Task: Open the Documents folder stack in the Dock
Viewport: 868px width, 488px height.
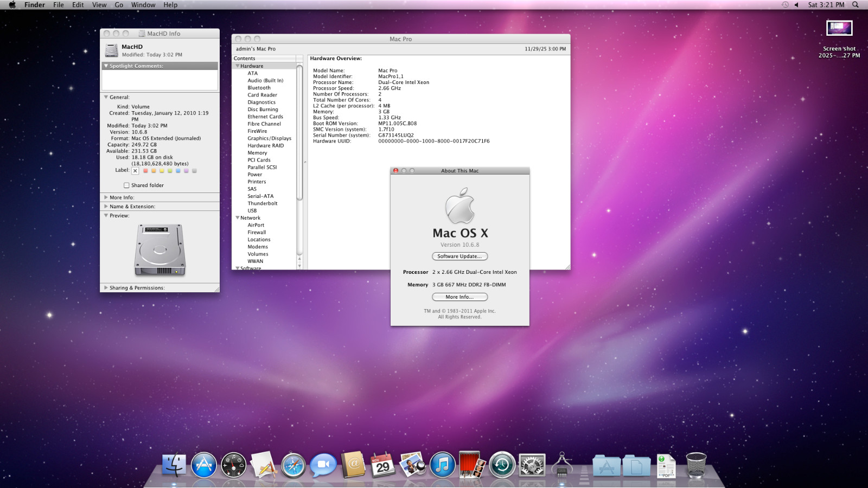Action: click(636, 465)
